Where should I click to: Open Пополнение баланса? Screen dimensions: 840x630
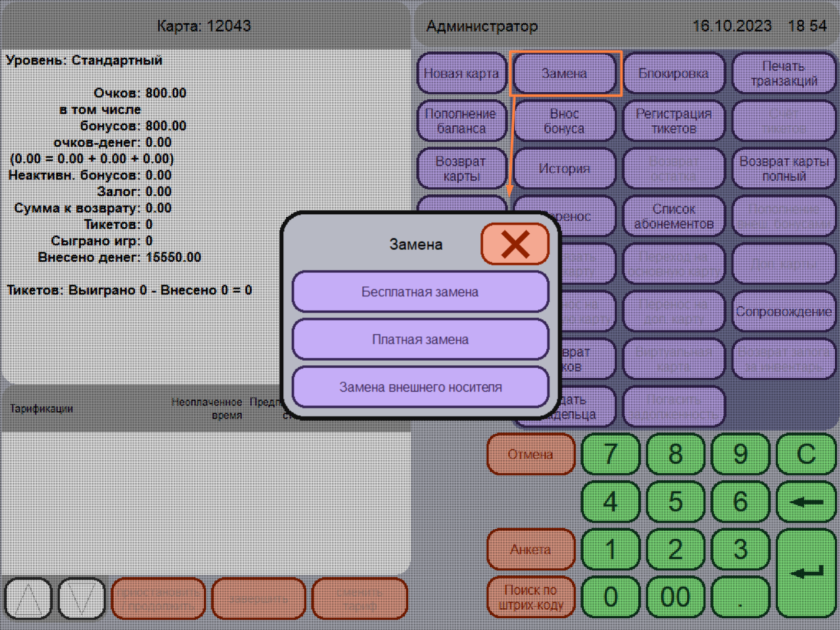coord(461,121)
